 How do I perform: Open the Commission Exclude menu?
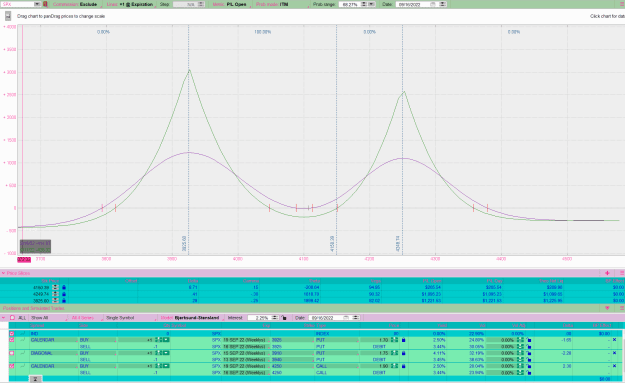[75, 4]
